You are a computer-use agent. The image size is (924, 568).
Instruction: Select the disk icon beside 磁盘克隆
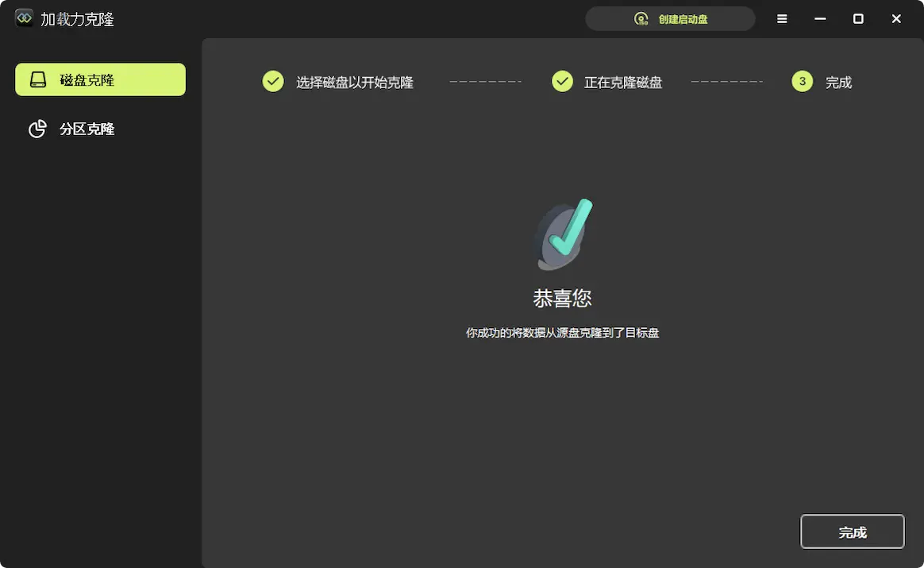coord(38,79)
